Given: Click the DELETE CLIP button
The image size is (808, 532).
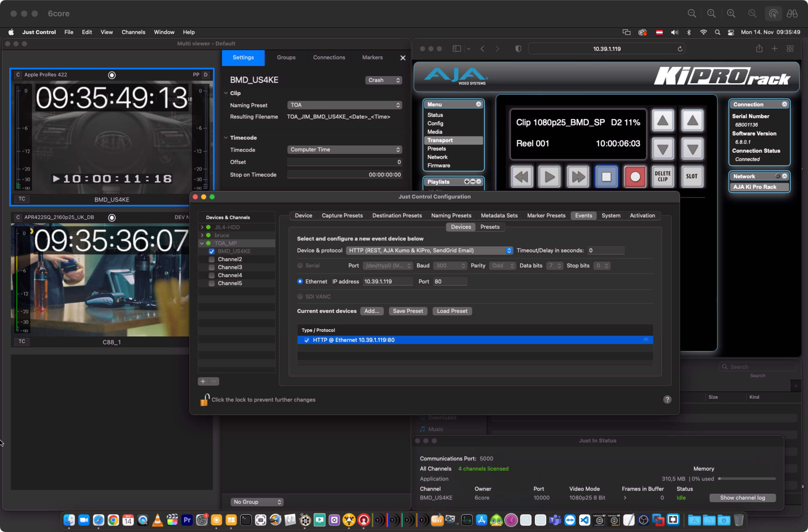Looking at the screenshot, I should (663, 177).
